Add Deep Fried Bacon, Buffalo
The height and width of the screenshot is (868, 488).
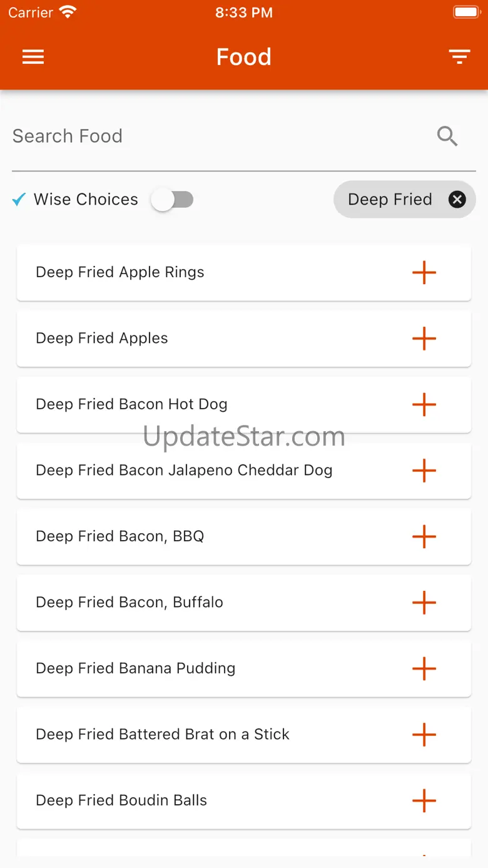[x=424, y=603]
